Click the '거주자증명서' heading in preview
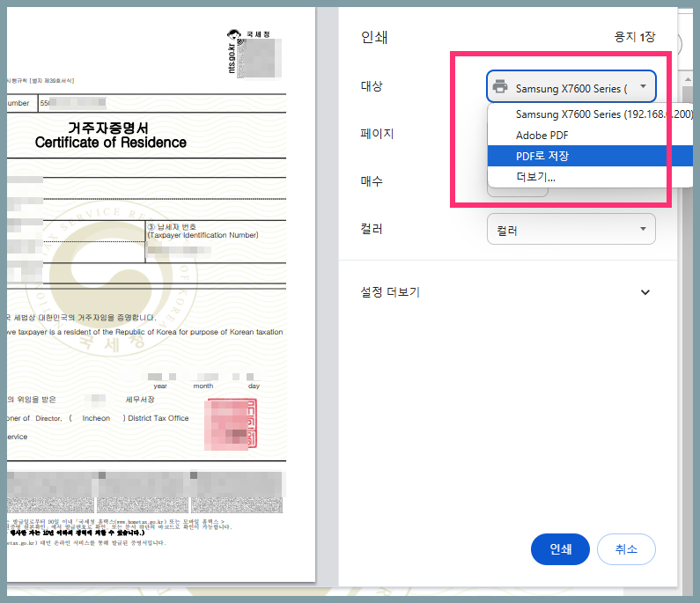 click(x=107, y=129)
